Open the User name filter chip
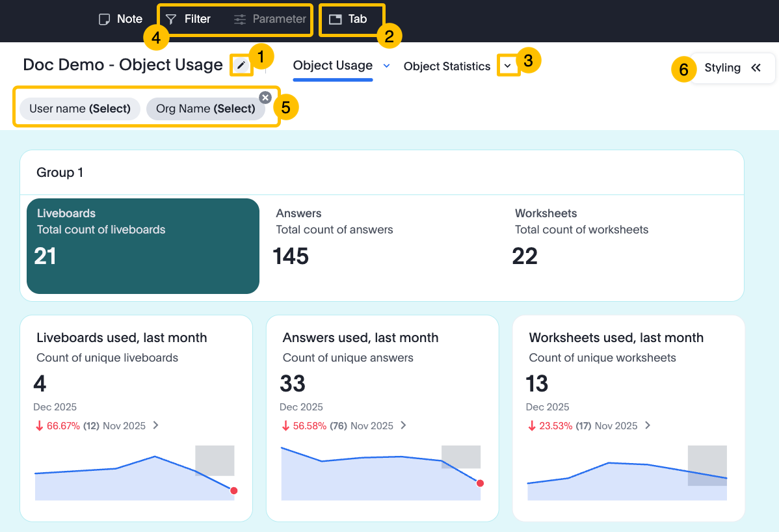 (x=80, y=109)
